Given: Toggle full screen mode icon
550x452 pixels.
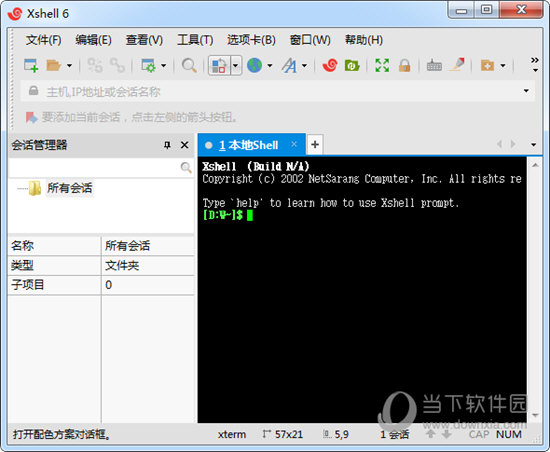Looking at the screenshot, I should (x=382, y=66).
